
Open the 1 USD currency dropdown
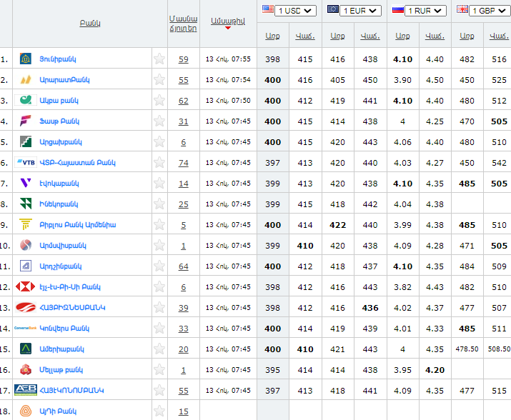pos(295,11)
